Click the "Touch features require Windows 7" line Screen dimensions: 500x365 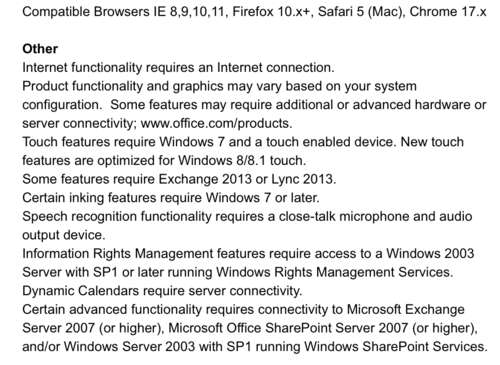pos(243,142)
